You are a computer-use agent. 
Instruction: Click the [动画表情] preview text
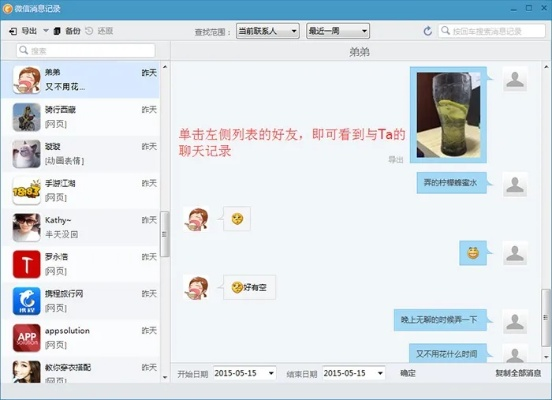64,161
